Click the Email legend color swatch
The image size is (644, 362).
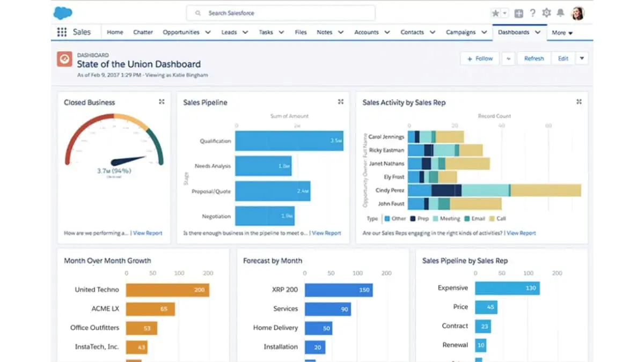coord(467,219)
